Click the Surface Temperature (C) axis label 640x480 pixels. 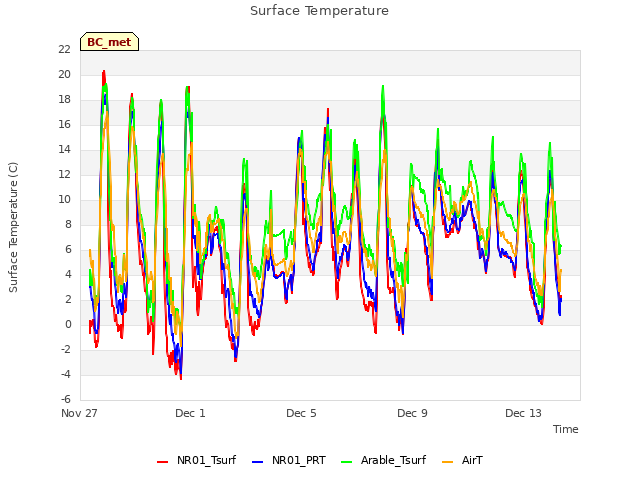pyautogui.click(x=13, y=227)
